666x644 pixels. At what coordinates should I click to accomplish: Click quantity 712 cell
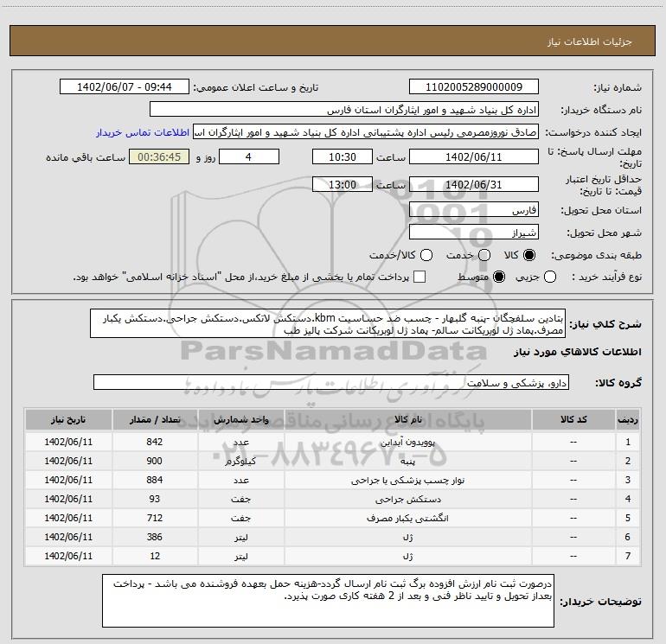tap(155, 518)
